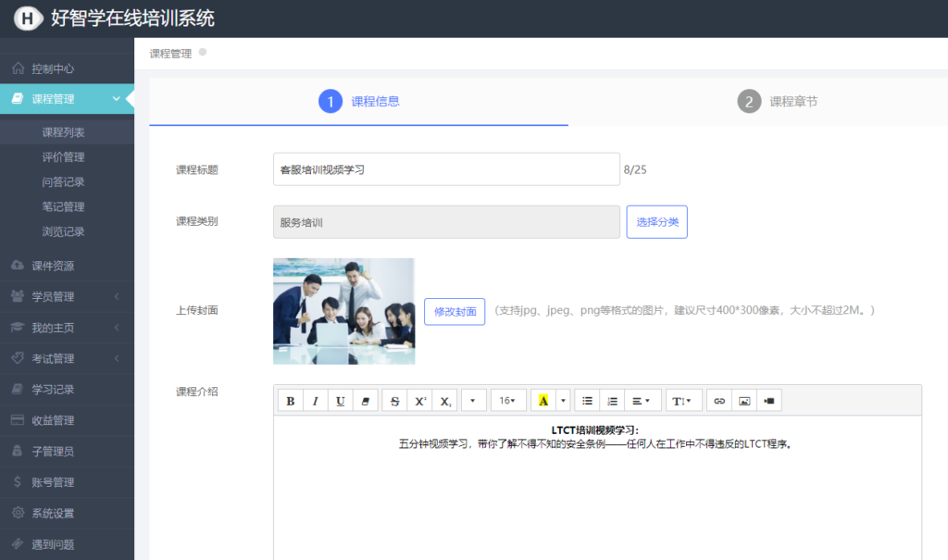Insert a video in the editor
The width and height of the screenshot is (948, 560).
coord(769,401)
